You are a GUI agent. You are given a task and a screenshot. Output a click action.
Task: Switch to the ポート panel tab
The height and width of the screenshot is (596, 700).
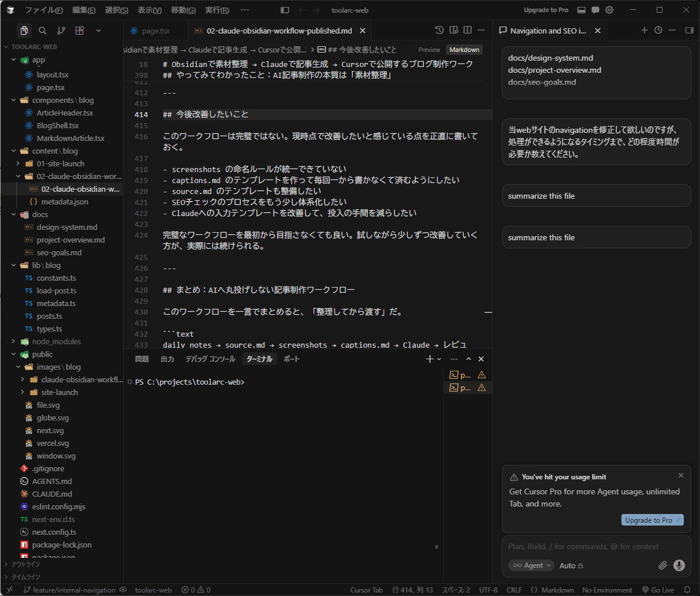pos(292,359)
